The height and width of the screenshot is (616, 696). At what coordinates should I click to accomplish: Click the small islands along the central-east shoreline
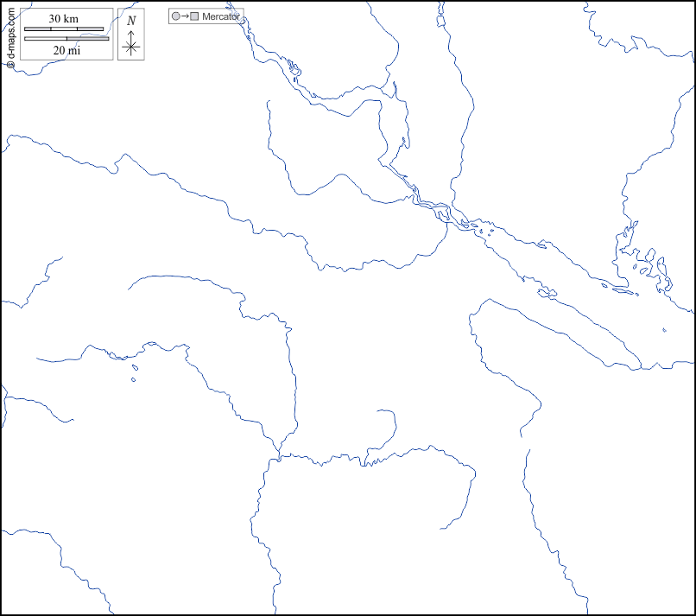[545, 291]
